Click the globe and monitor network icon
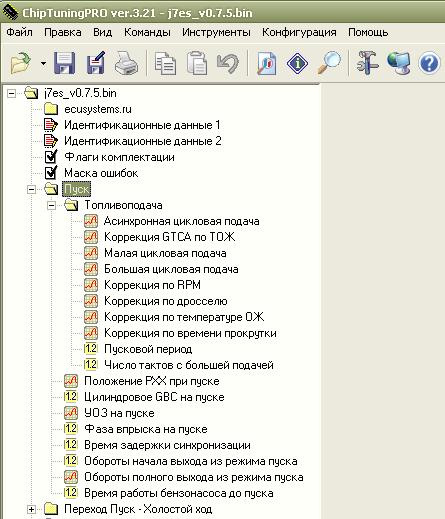The image size is (445, 519). 399,63
